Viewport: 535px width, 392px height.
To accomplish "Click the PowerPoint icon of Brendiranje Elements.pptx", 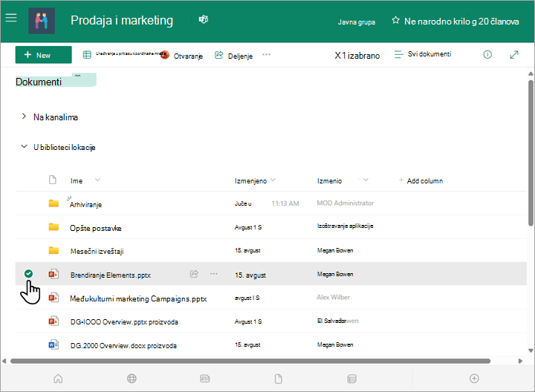I will click(53, 274).
